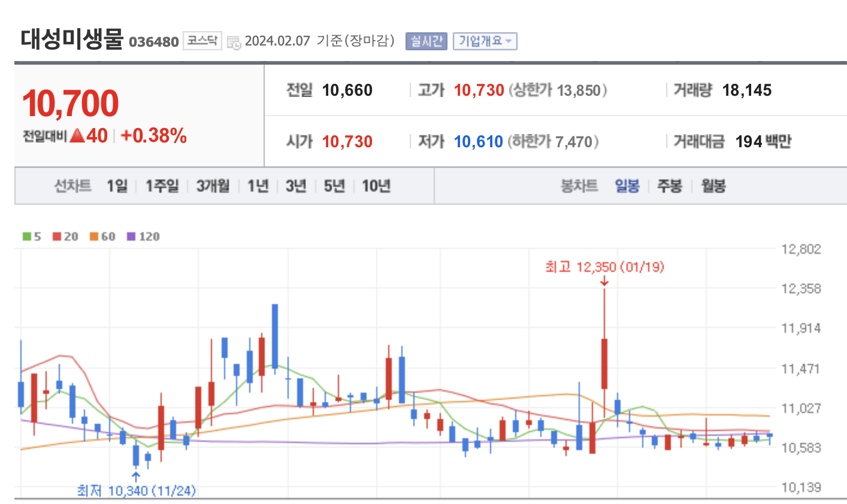Select the 10년 line chart period
This screenshot has height=504, width=847.
(376, 186)
